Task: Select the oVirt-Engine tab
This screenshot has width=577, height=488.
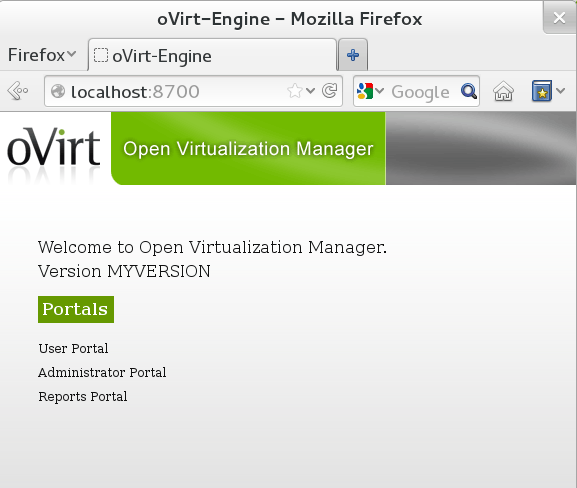Action: [212, 55]
